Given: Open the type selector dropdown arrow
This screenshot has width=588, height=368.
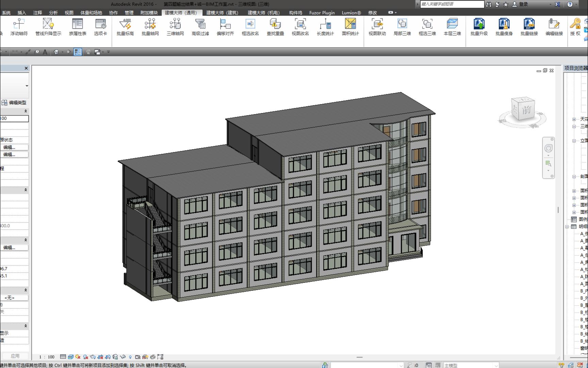Looking at the screenshot, I should click(27, 86).
